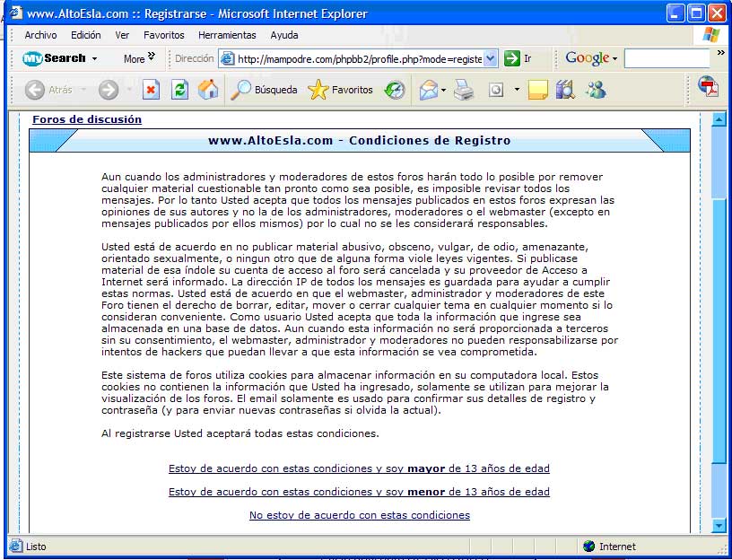
Task: Open the Favoritos menu in menu bar
Action: coord(163,35)
